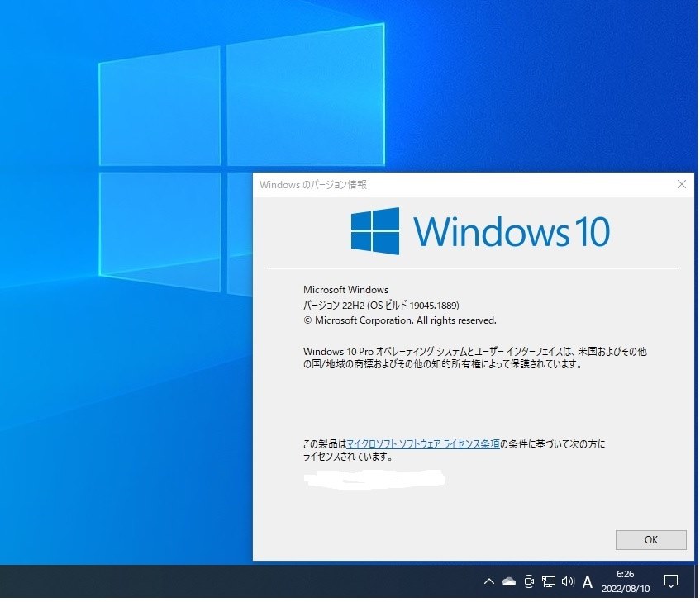Click the Japanese IME 'A' indicator
700x602 pixels.
pos(587,581)
